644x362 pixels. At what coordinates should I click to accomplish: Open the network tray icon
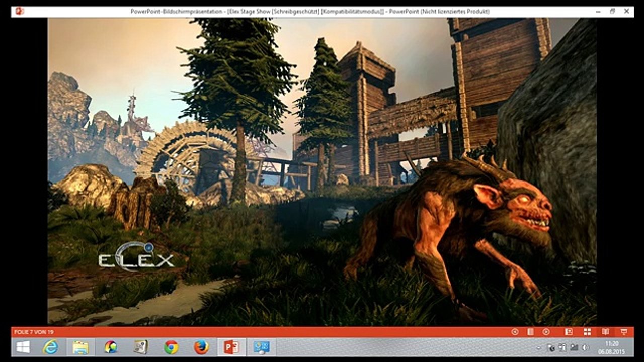[x=574, y=347]
